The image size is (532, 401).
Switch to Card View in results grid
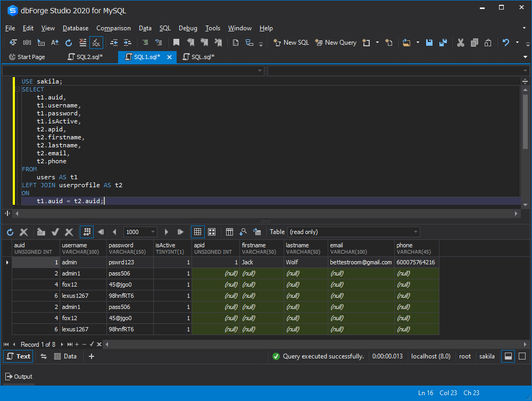[212, 231]
